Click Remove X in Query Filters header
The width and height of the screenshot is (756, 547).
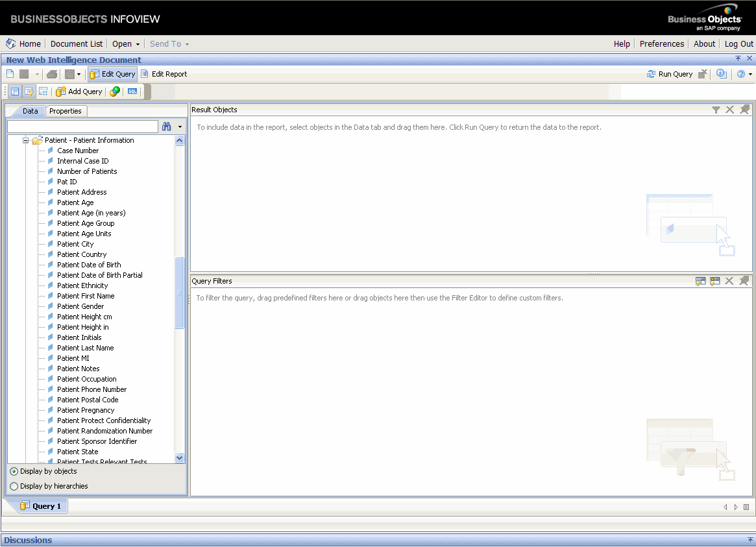coord(729,281)
